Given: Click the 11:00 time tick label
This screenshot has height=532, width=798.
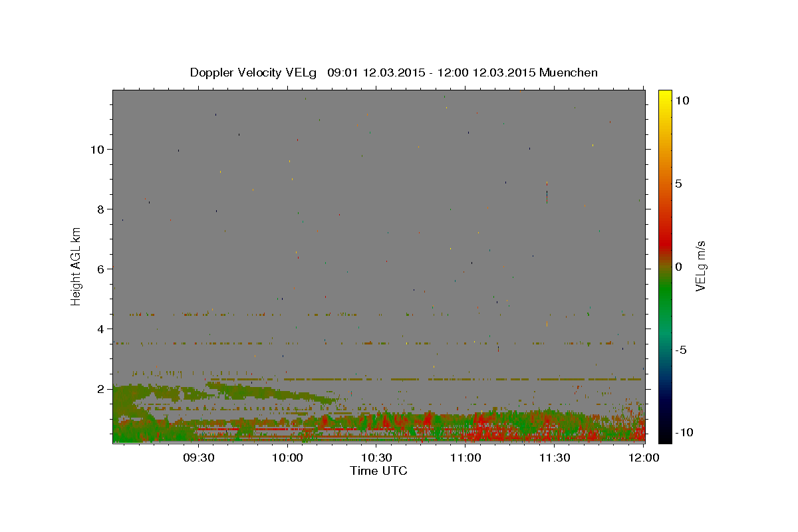Looking at the screenshot, I should (465, 458).
